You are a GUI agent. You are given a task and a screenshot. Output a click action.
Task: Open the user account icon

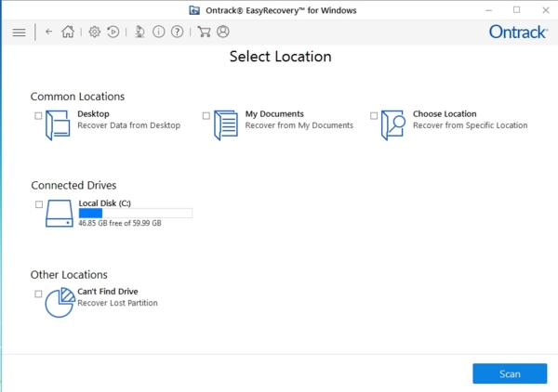pos(223,32)
